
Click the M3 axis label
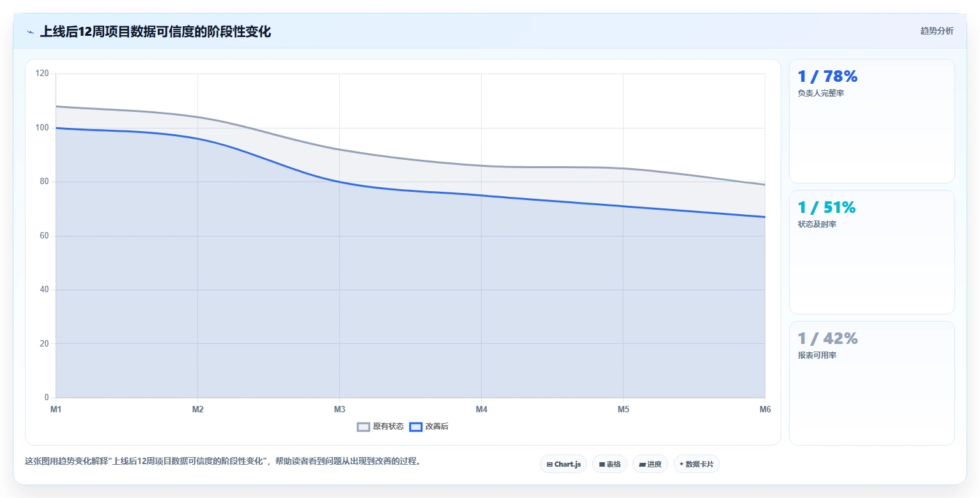pyautogui.click(x=339, y=409)
